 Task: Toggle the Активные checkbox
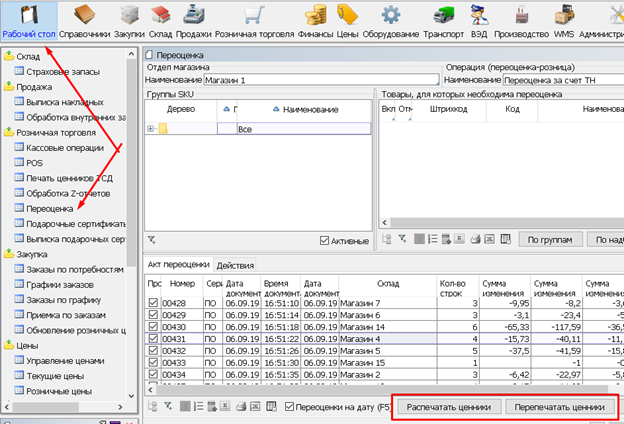click(x=324, y=240)
